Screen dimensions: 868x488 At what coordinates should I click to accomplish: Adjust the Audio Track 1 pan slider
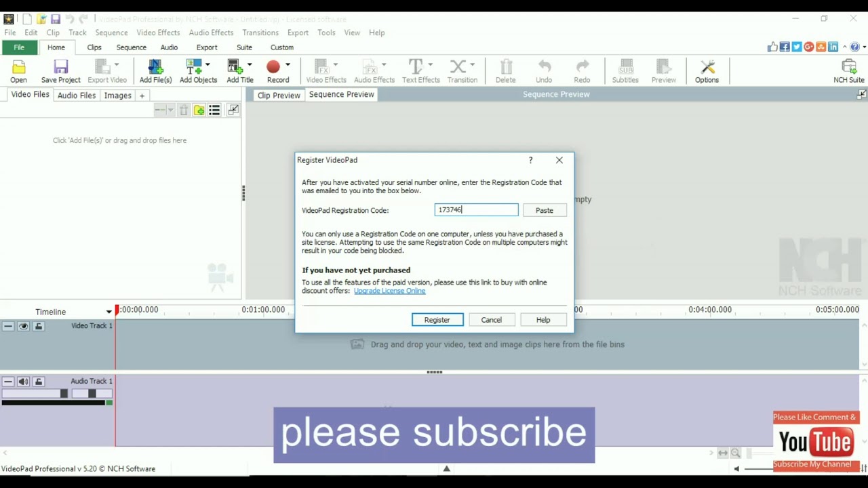click(92, 394)
